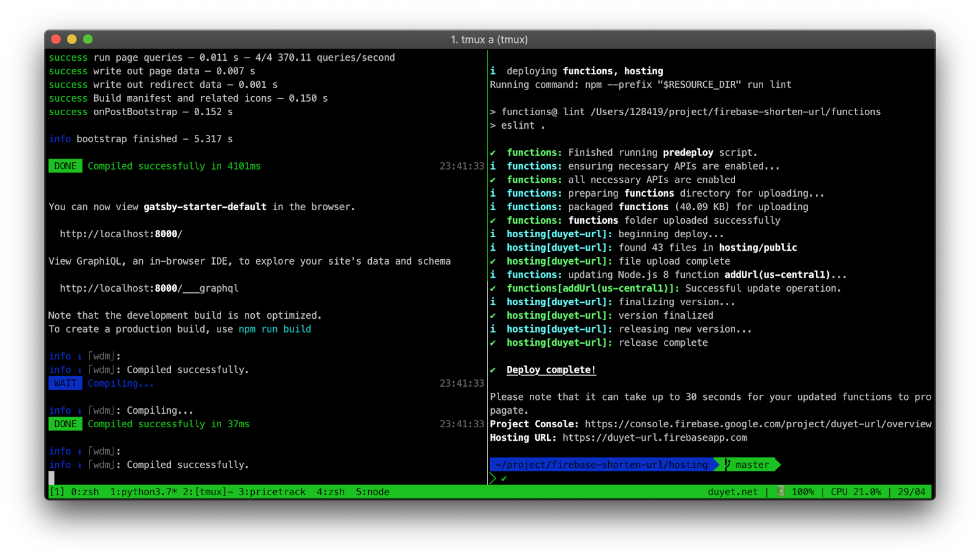The height and width of the screenshot is (559, 980).
Task: Select tmux window 4:zsh
Action: click(331, 492)
